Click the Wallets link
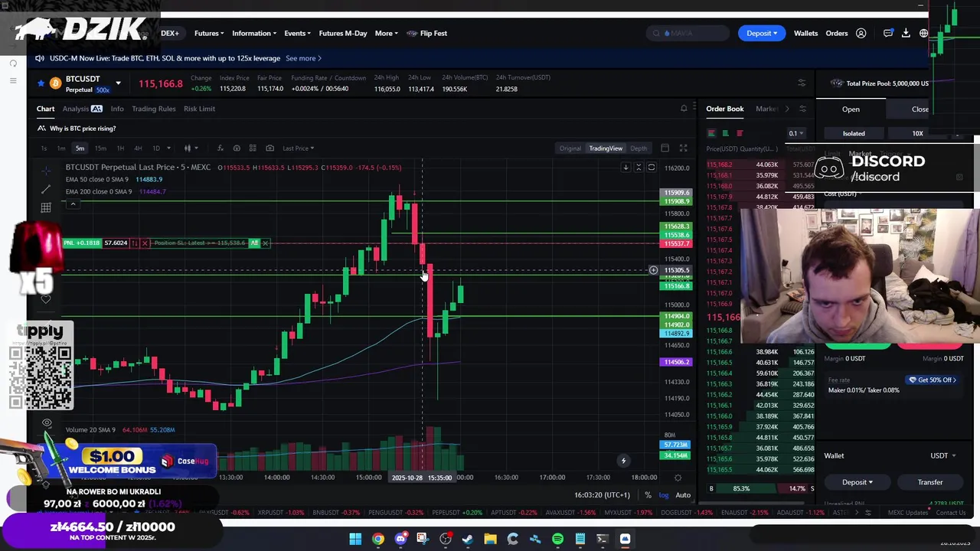The width and height of the screenshot is (980, 551). click(805, 33)
